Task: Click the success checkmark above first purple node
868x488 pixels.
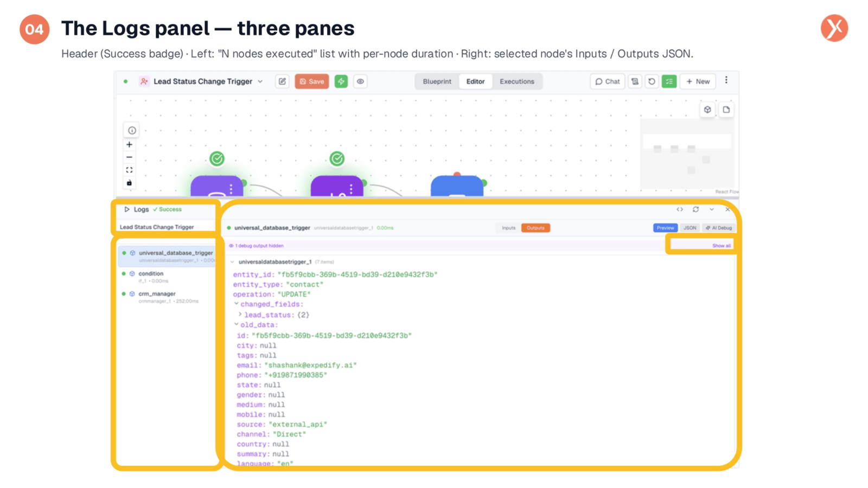Action: coord(217,158)
